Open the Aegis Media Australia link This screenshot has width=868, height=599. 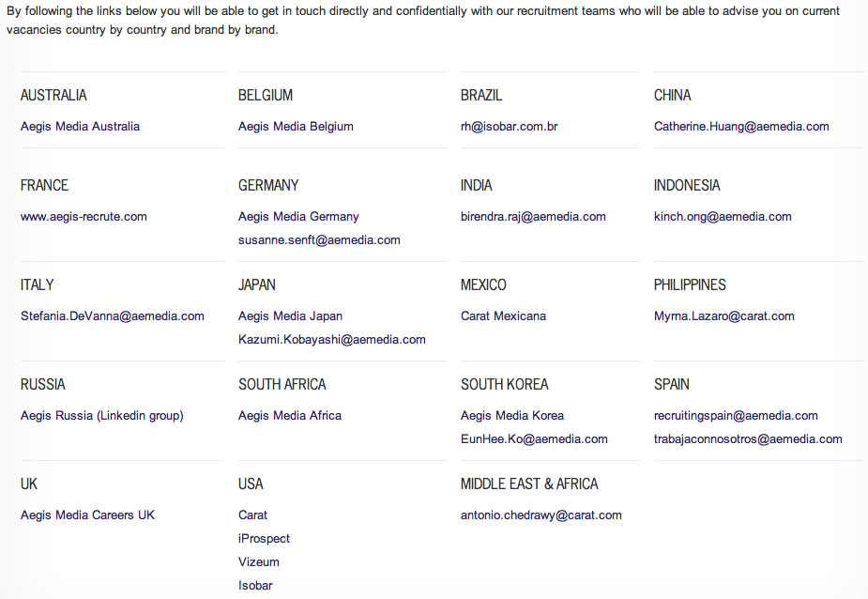[80, 127]
